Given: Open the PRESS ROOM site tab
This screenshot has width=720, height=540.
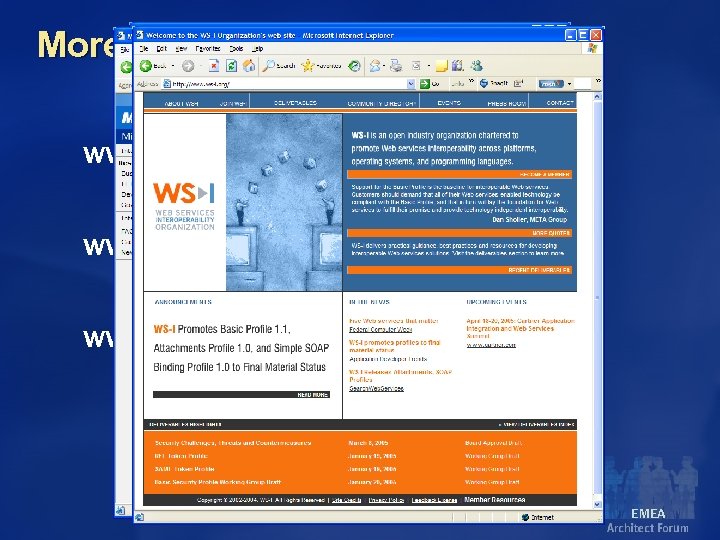Looking at the screenshot, I should click(x=506, y=103).
